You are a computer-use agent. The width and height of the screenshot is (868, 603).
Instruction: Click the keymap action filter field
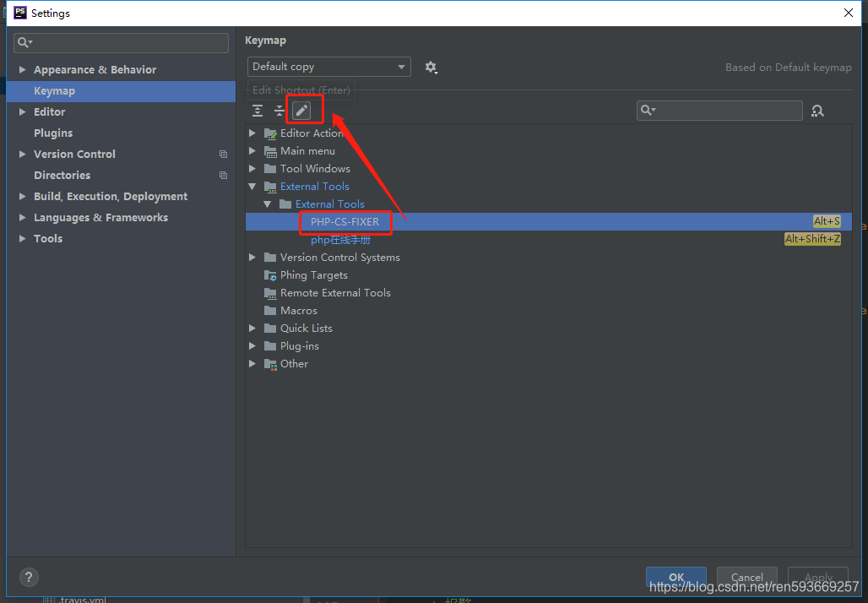pos(719,110)
